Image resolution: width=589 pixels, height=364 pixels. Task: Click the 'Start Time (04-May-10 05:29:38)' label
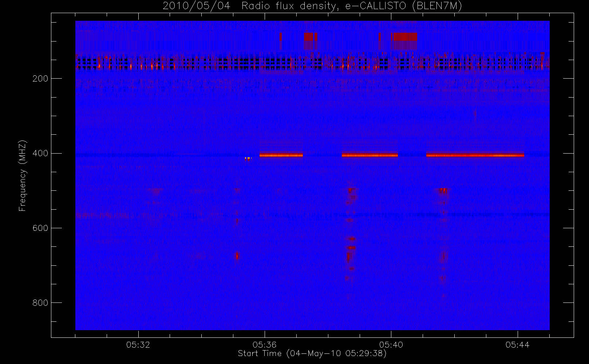(x=312, y=353)
